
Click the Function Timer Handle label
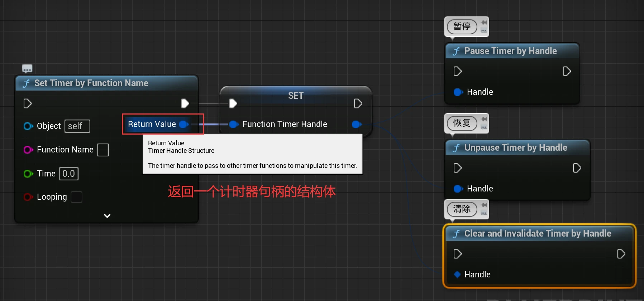(x=285, y=124)
